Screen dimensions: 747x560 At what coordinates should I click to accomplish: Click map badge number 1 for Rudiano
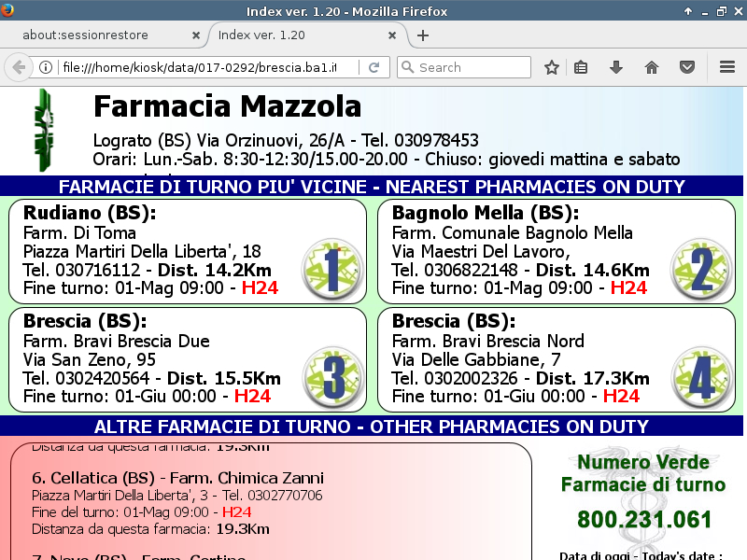(x=332, y=269)
